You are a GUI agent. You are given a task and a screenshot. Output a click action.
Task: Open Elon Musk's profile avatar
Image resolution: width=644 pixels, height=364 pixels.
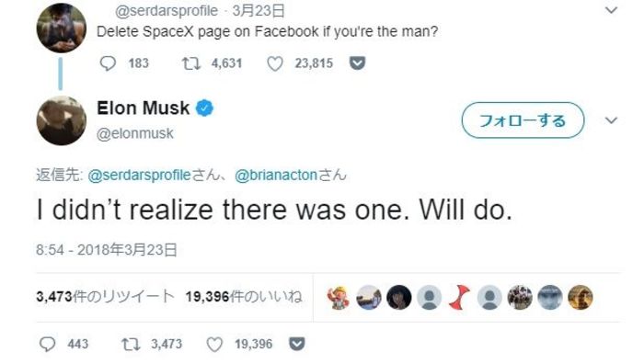coord(62,120)
